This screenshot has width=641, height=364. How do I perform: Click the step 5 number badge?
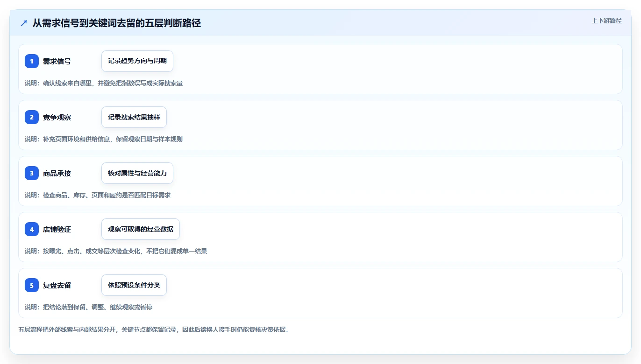tap(32, 285)
